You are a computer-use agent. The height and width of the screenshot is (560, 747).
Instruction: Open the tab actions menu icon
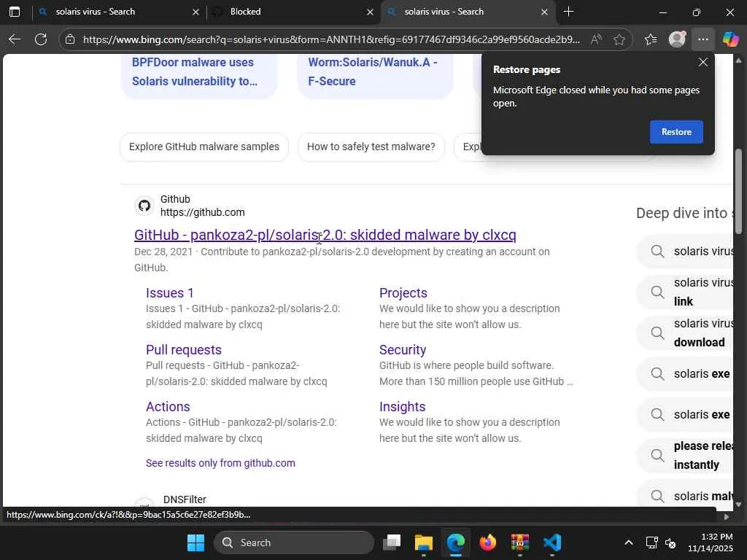coord(15,12)
